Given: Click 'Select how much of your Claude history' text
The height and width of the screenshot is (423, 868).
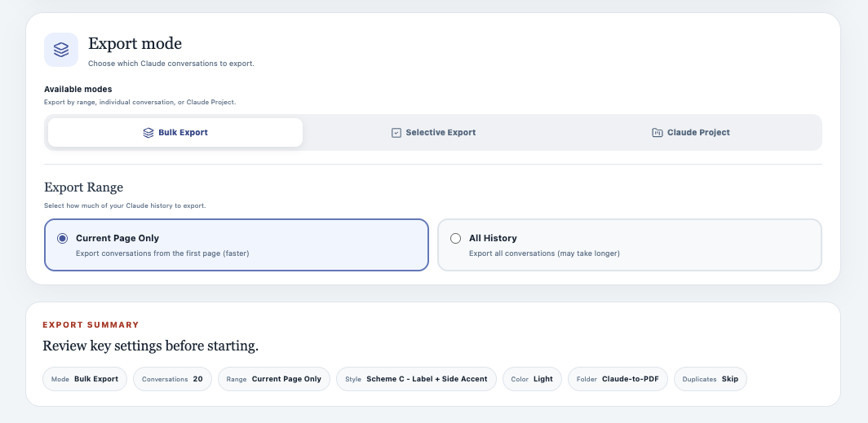Looking at the screenshot, I should (x=125, y=205).
